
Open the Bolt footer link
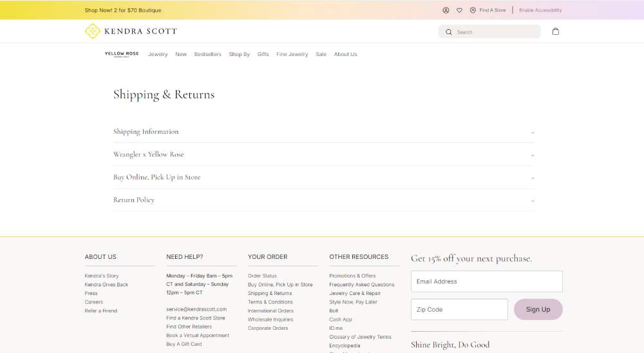tap(334, 310)
